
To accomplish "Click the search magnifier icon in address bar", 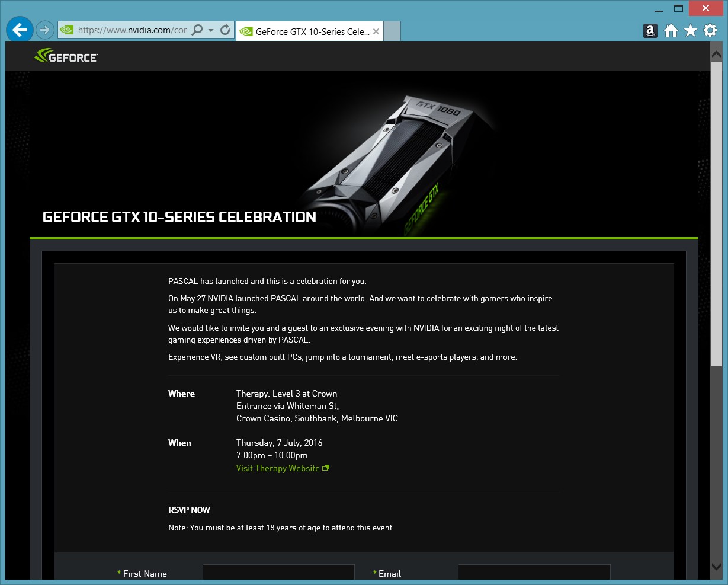I will click(198, 30).
